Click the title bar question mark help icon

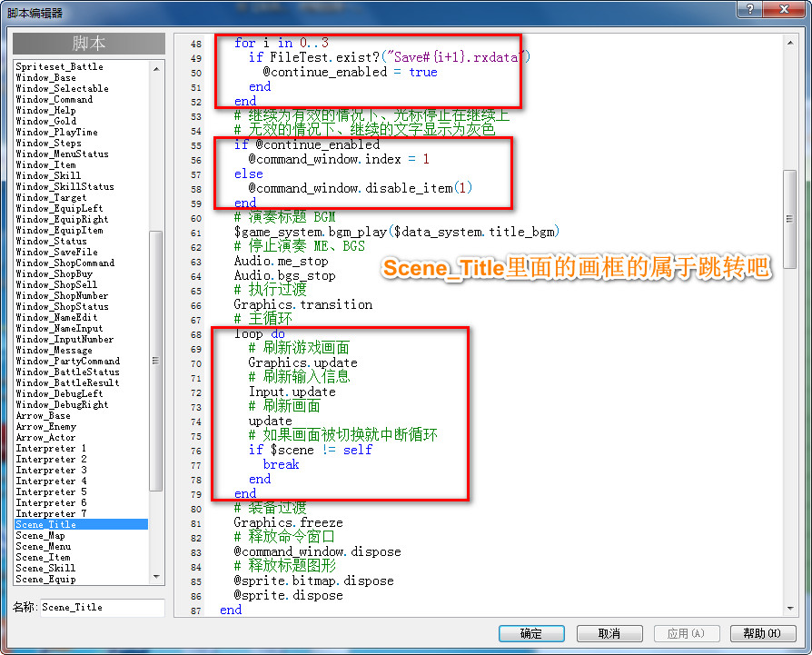750,9
